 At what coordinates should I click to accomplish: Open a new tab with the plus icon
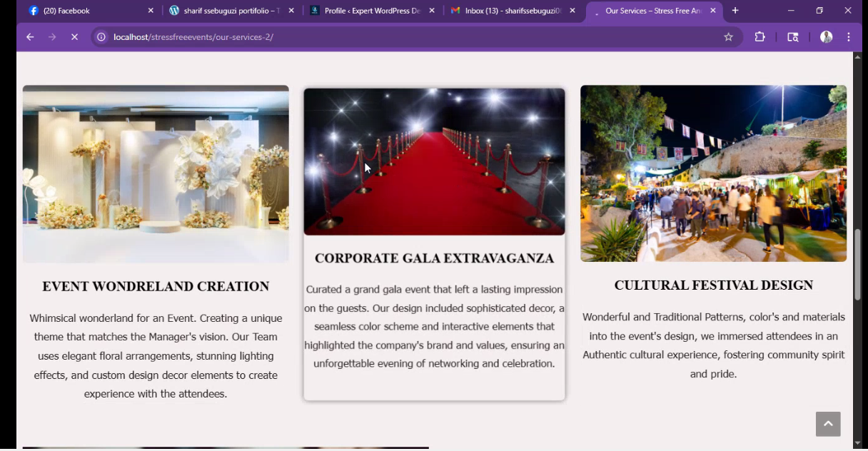(735, 11)
